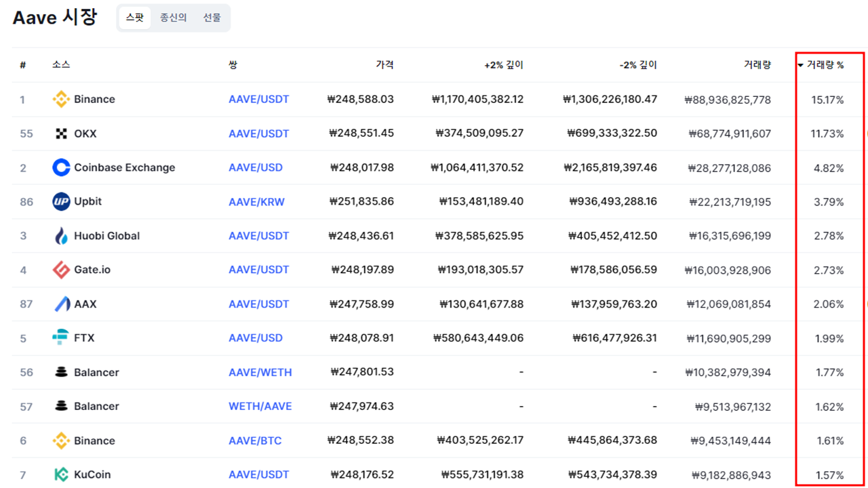Screen dimensions: 868x488
Task: Open the Binance AAVE/BTC pair link
Action: pyautogui.click(x=255, y=441)
